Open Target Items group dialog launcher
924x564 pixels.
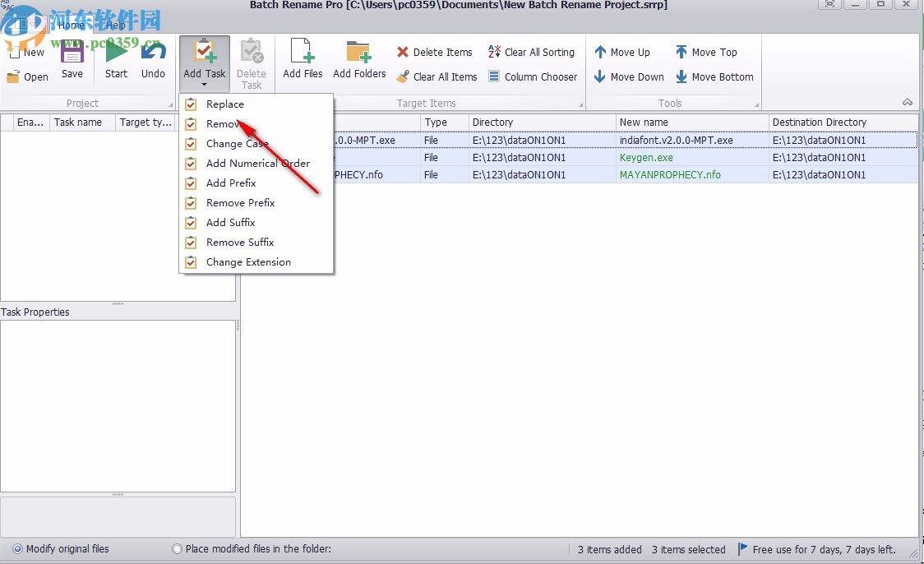coord(580,105)
